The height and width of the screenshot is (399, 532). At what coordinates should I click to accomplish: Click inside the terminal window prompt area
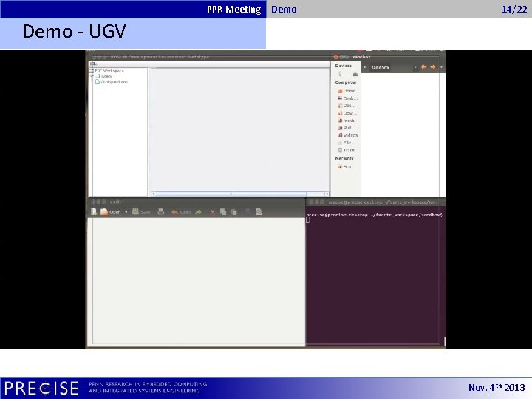click(374, 276)
